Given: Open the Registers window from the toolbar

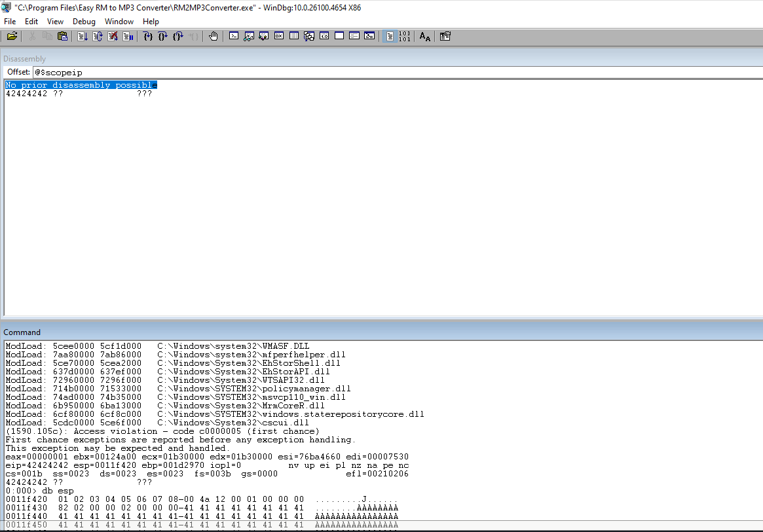Looking at the screenshot, I should pos(278,37).
